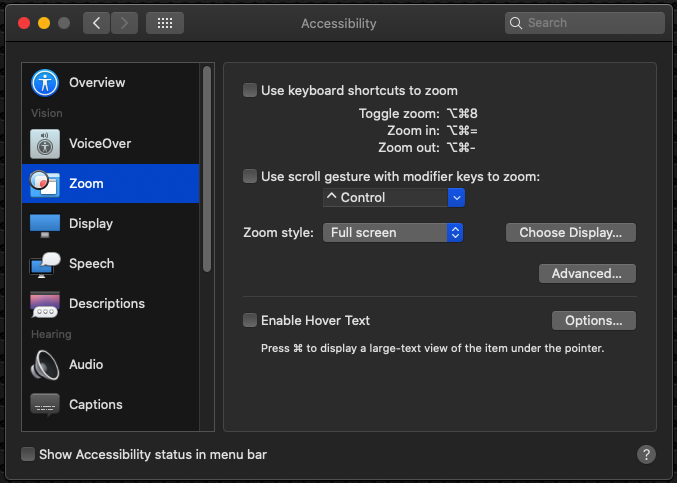Expand the Zoom style Full screen dropdown
This screenshot has width=677, height=483.
point(393,233)
